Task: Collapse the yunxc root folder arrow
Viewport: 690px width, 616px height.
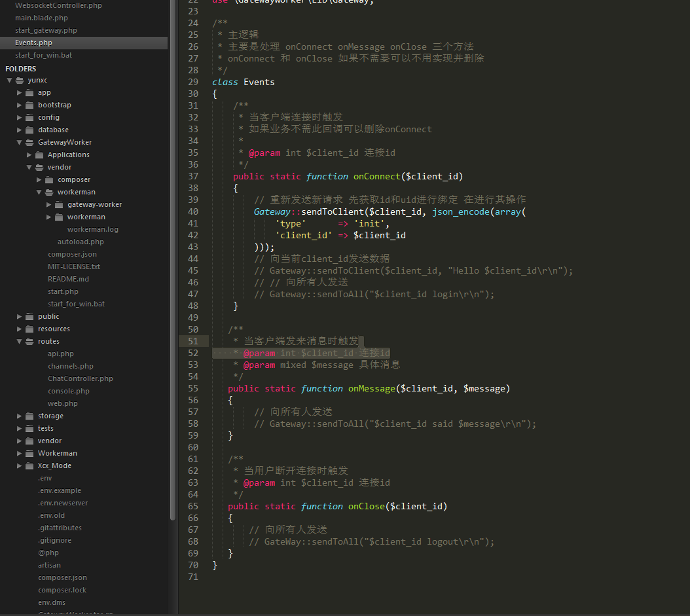Action: [x=9, y=81]
